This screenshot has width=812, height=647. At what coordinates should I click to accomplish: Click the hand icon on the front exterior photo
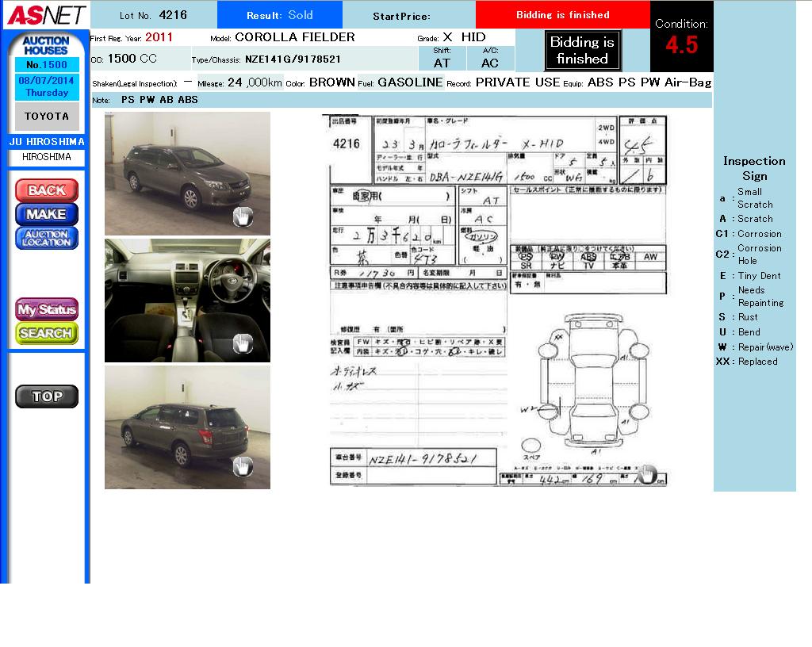243,216
